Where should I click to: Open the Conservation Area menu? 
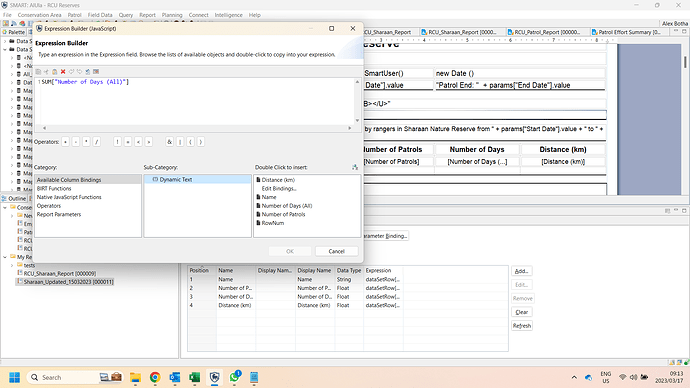40,15
